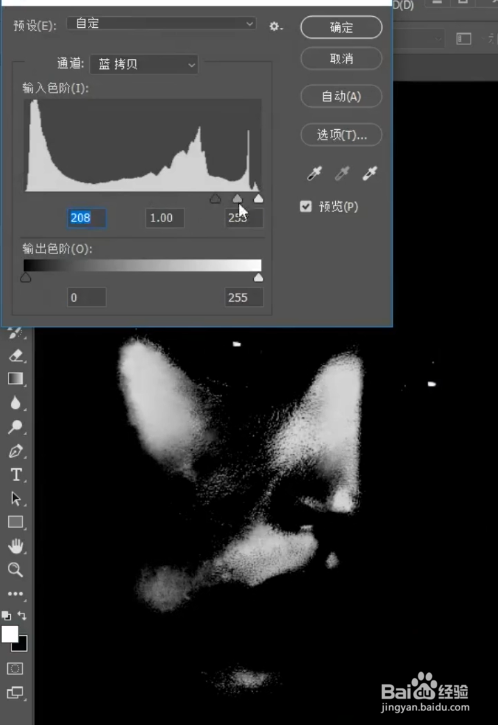Screen dimensions: 498x725
Task: Click the output shadow field showing 0
Action: [87, 297]
